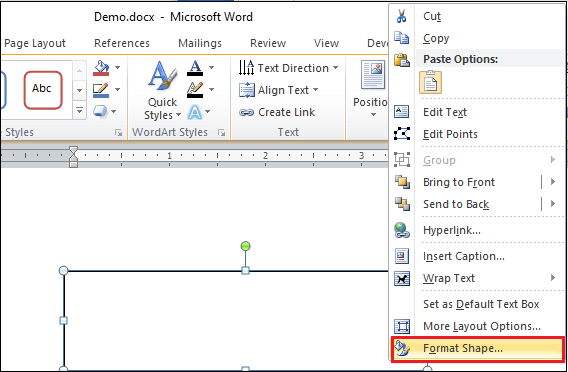Click the top-middle sizing handle of text box
The height and width of the screenshot is (372, 568).
(x=245, y=270)
